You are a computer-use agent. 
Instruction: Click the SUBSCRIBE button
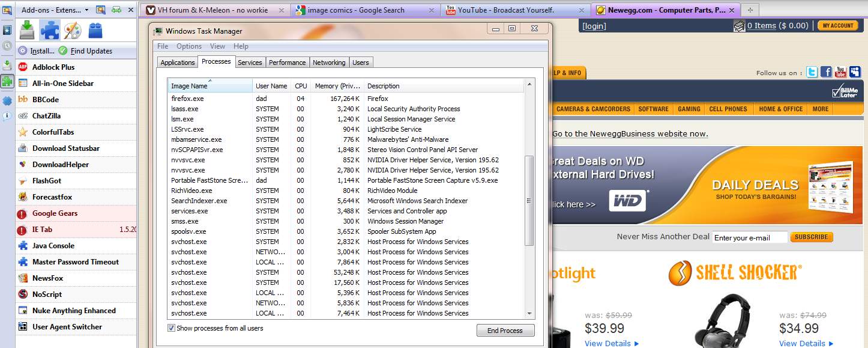point(811,237)
